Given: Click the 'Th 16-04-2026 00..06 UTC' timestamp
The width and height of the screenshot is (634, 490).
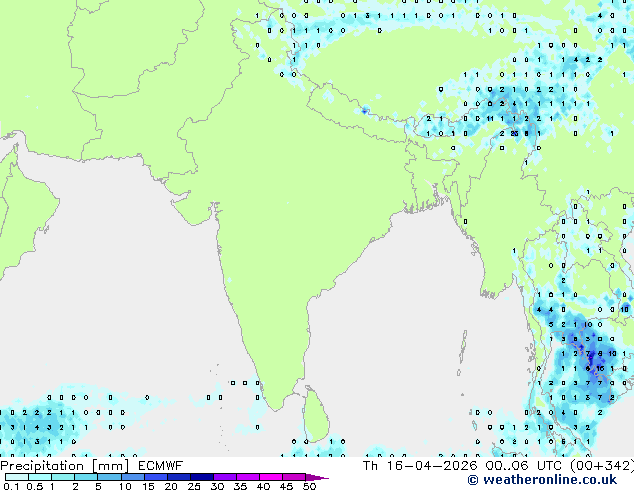Looking at the screenshot, I should click(x=464, y=466).
